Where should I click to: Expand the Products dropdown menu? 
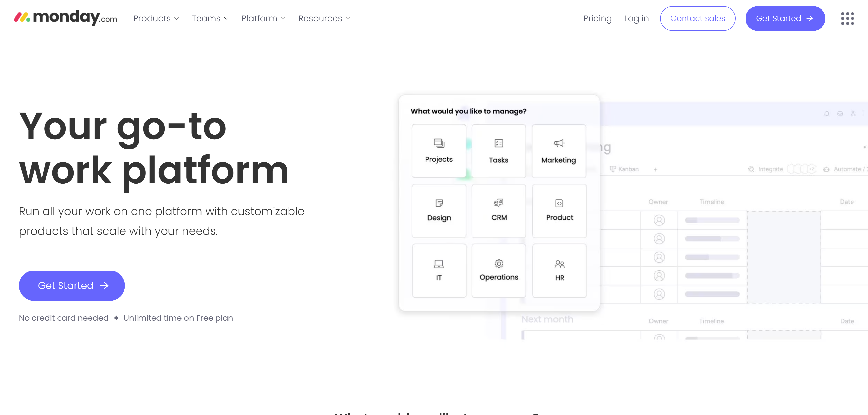coord(156,18)
